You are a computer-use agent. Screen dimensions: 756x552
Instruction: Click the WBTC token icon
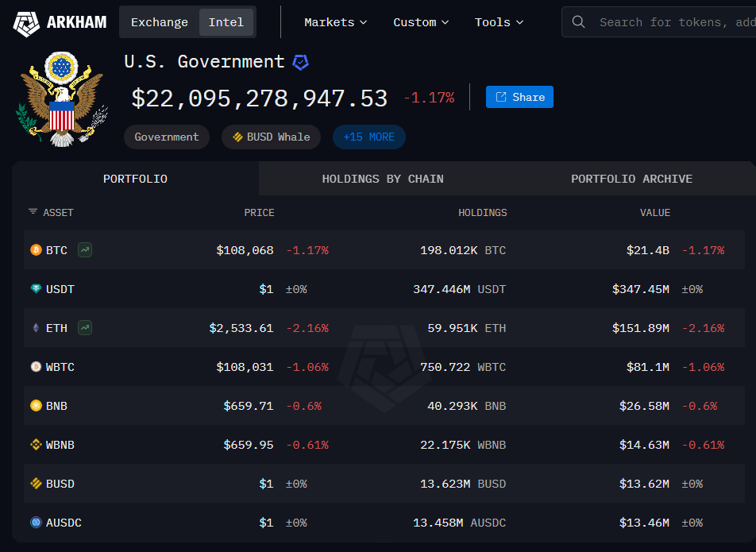37,367
